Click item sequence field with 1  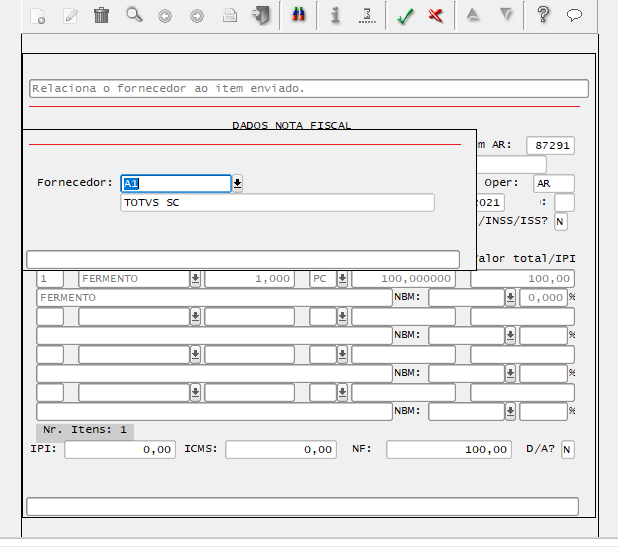click(x=50, y=279)
